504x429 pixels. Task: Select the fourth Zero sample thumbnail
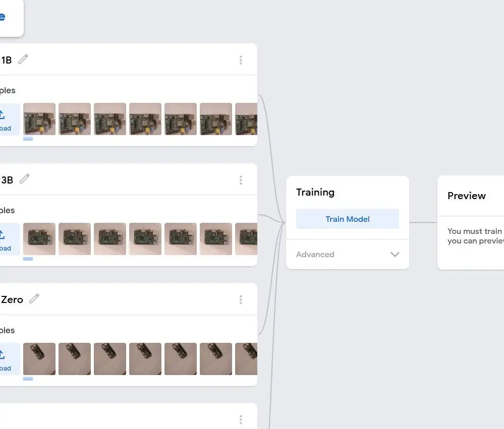click(145, 359)
